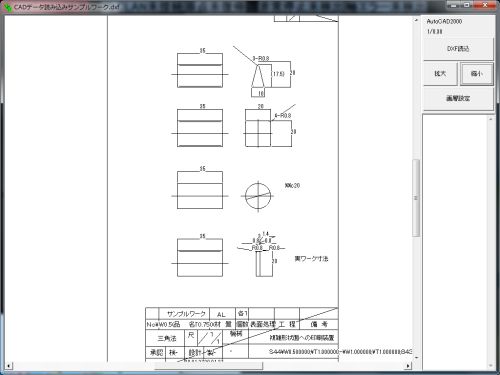500x375 pixels.
Task: Click the drawing canvas vertical scrollbar up arrow
Action: tap(416, 20)
